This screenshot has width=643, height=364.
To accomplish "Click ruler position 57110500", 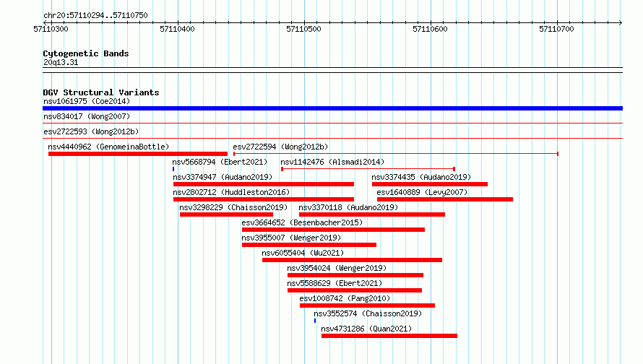I will click(304, 29).
